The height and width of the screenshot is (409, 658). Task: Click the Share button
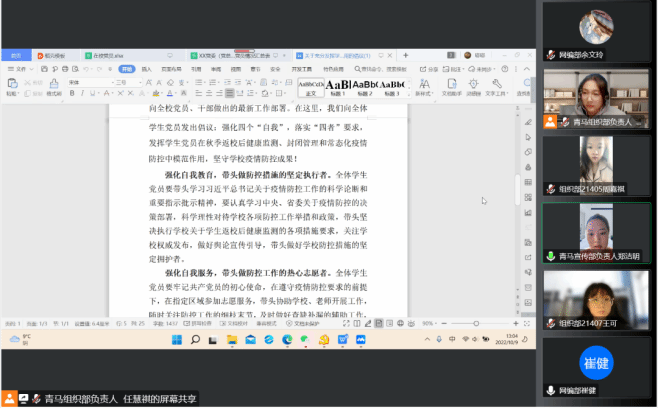coord(429,69)
